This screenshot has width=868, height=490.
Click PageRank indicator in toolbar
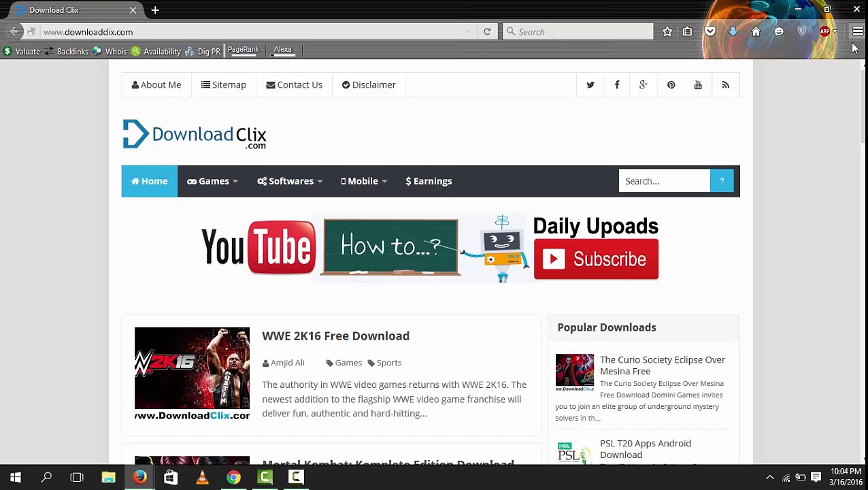pyautogui.click(x=243, y=50)
